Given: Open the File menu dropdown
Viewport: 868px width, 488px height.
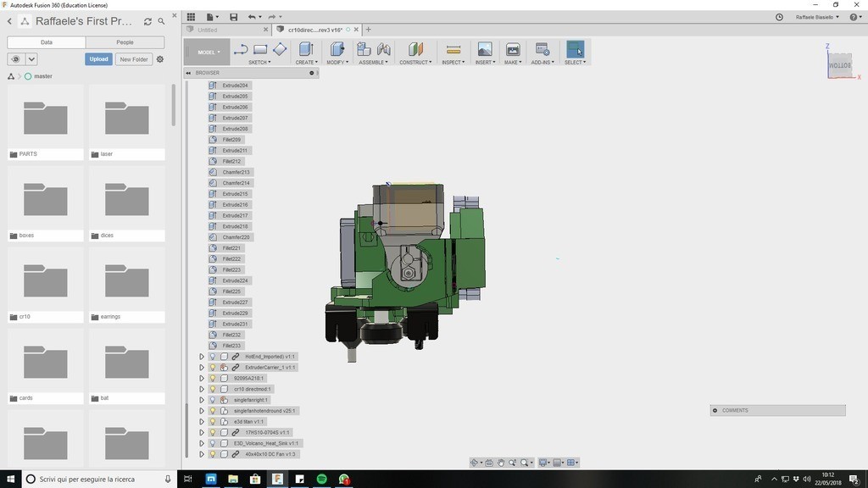Looking at the screenshot, I should pyautogui.click(x=212, y=17).
